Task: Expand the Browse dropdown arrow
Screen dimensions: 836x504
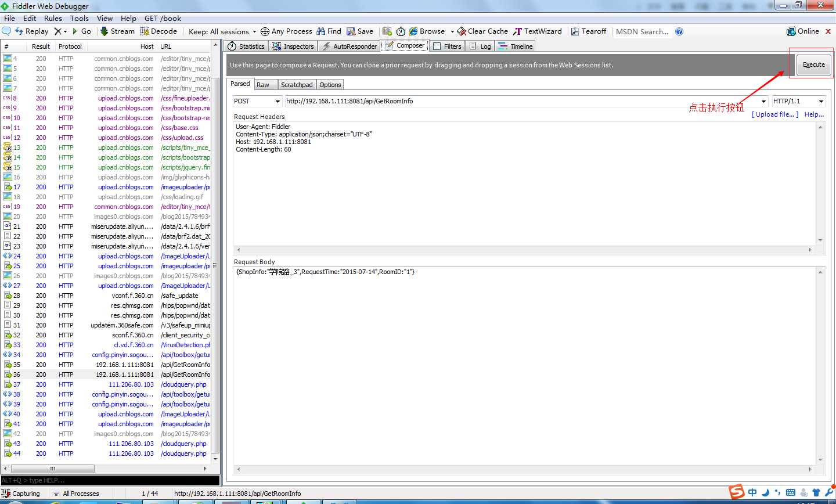Action: tap(452, 31)
